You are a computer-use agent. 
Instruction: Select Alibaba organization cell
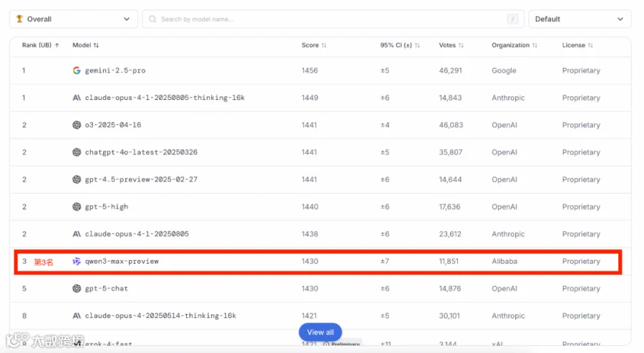click(504, 261)
